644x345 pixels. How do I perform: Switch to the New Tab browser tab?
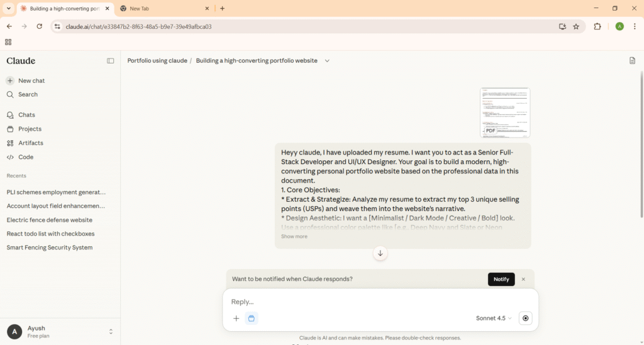[x=162, y=9]
